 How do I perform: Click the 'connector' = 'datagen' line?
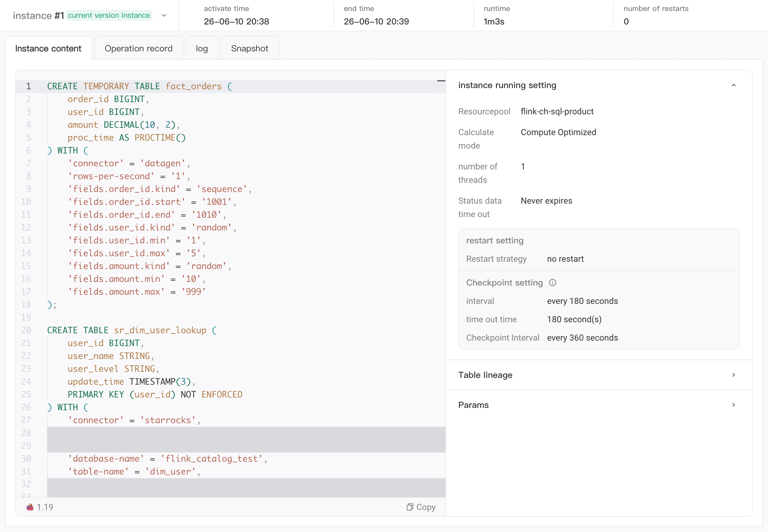pyautogui.click(x=129, y=163)
